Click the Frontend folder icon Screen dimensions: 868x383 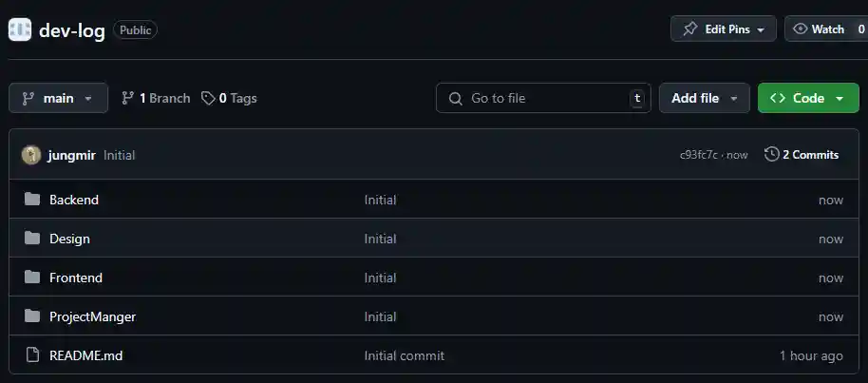[32, 278]
